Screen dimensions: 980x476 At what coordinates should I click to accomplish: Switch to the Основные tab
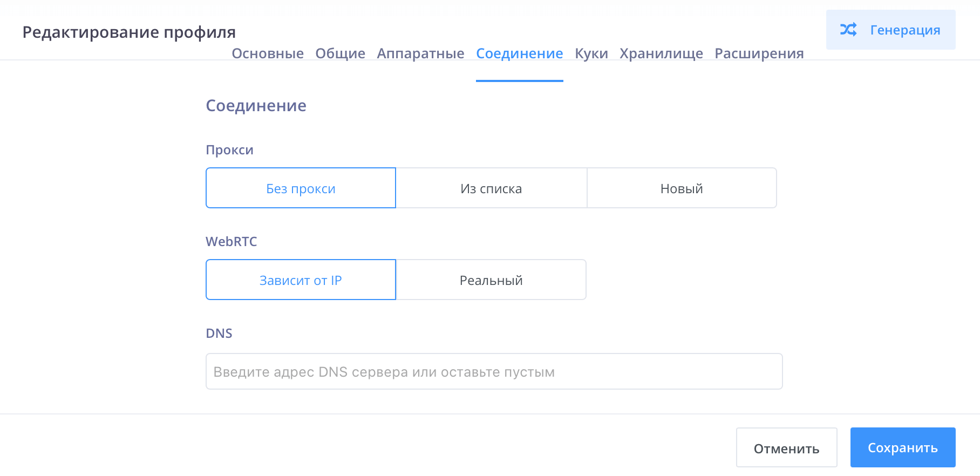click(x=268, y=53)
